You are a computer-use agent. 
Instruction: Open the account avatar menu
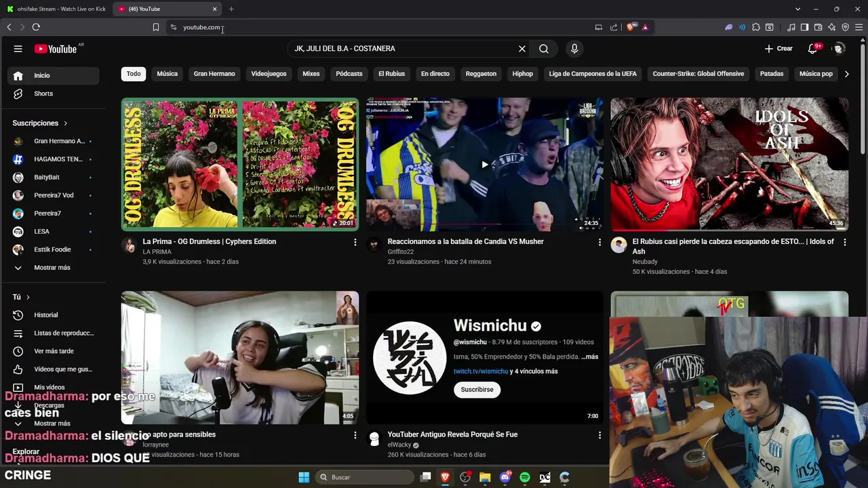point(839,49)
